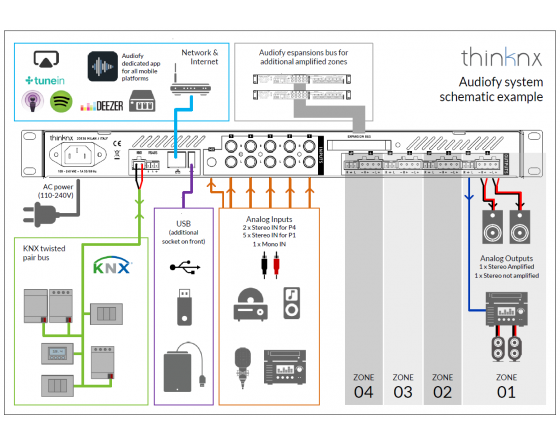560x445 pixels.
Task: Select the Deezer logo
Action: click(x=102, y=106)
